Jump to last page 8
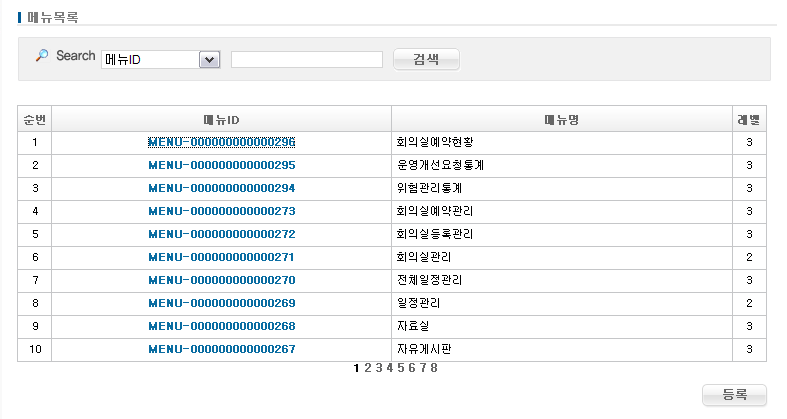Screen dimensions: 787x419 click(434, 368)
